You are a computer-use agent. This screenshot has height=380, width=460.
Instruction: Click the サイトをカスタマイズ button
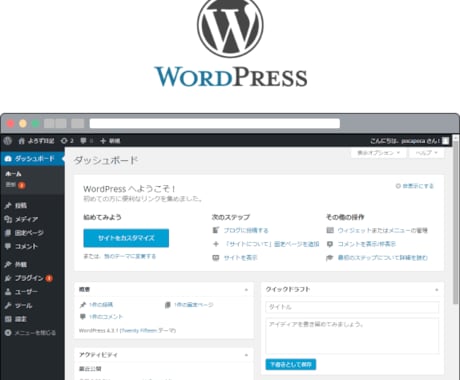pyautogui.click(x=126, y=238)
